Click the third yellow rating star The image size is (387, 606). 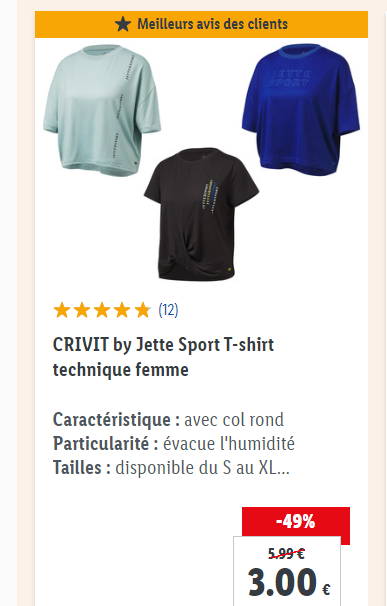102,310
